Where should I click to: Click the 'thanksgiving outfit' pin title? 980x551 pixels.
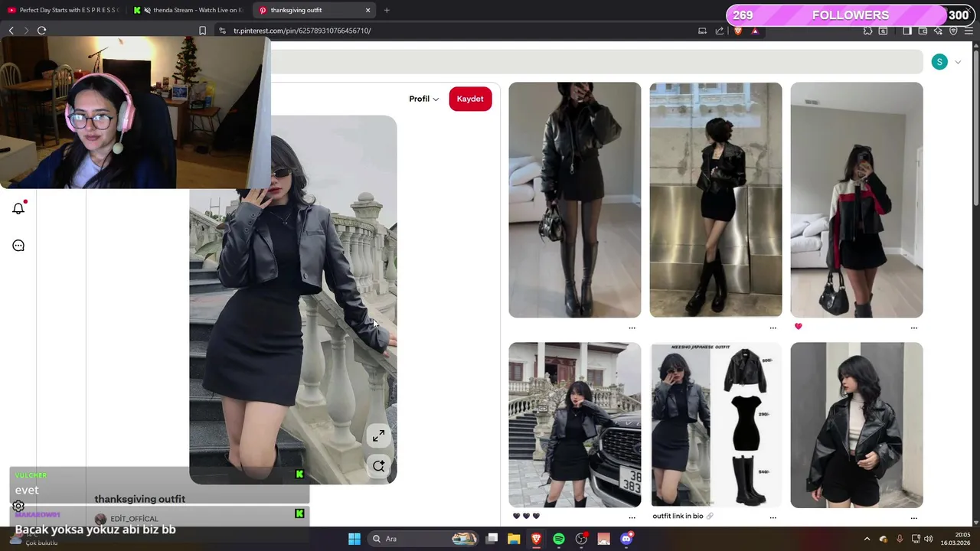tap(139, 499)
